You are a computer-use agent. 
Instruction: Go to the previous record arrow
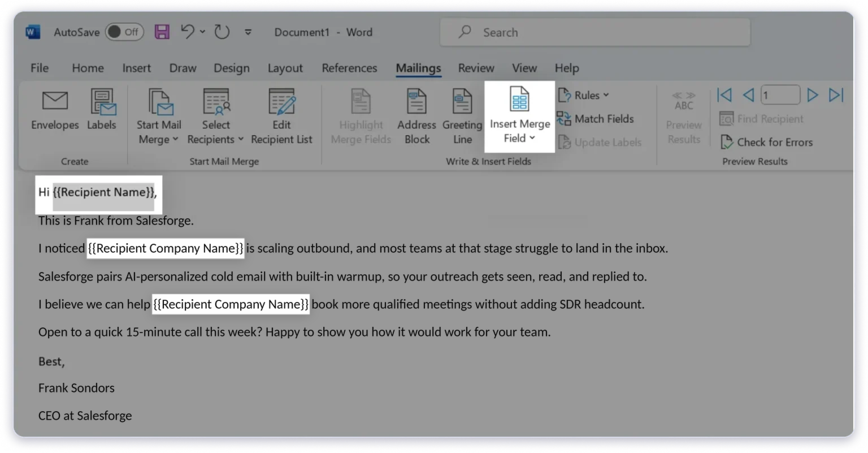click(748, 95)
